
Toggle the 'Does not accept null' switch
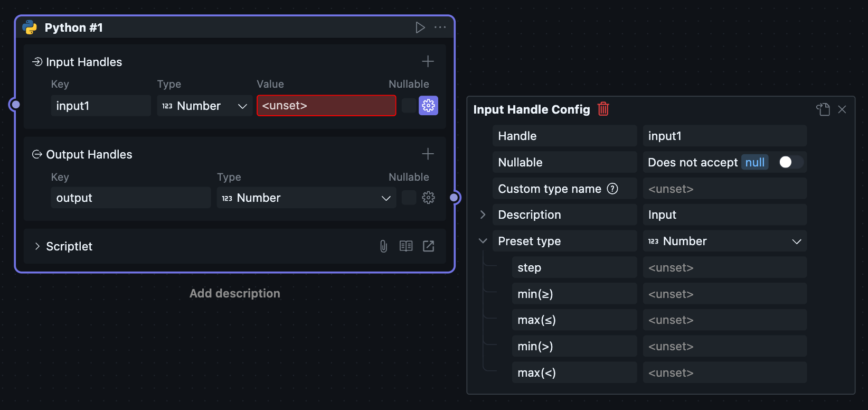[790, 162]
